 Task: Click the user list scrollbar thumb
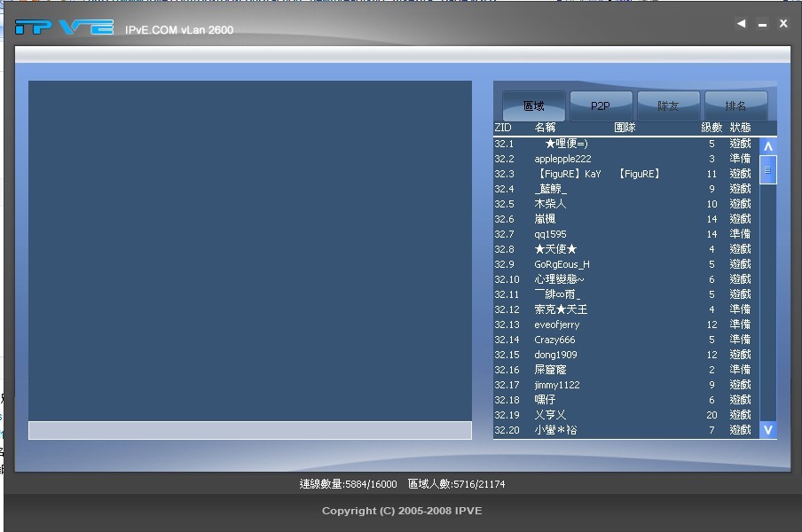[x=767, y=170]
